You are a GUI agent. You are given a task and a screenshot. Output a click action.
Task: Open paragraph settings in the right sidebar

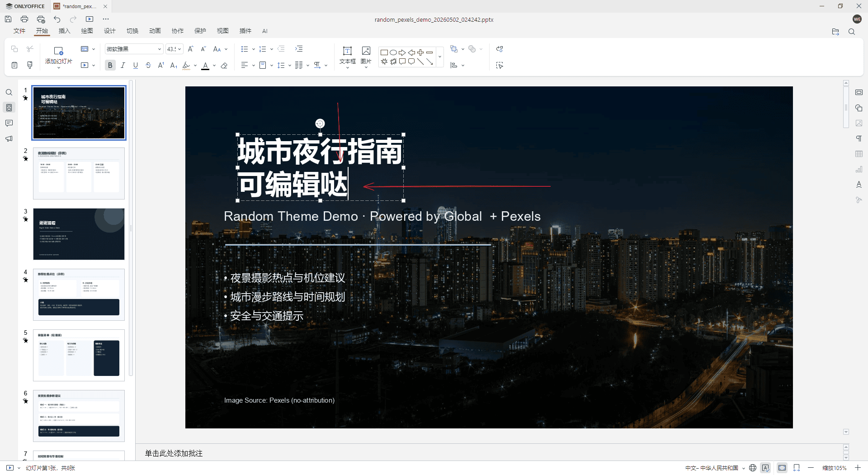[x=859, y=138]
